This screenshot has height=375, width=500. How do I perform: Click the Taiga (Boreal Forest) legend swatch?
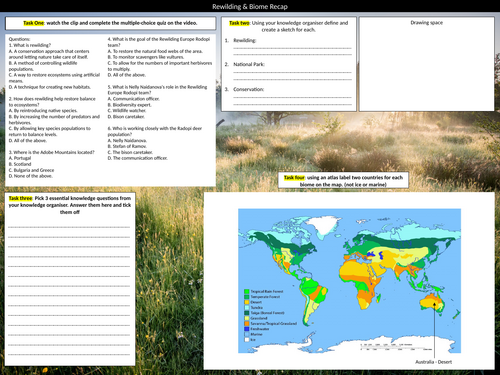click(247, 313)
